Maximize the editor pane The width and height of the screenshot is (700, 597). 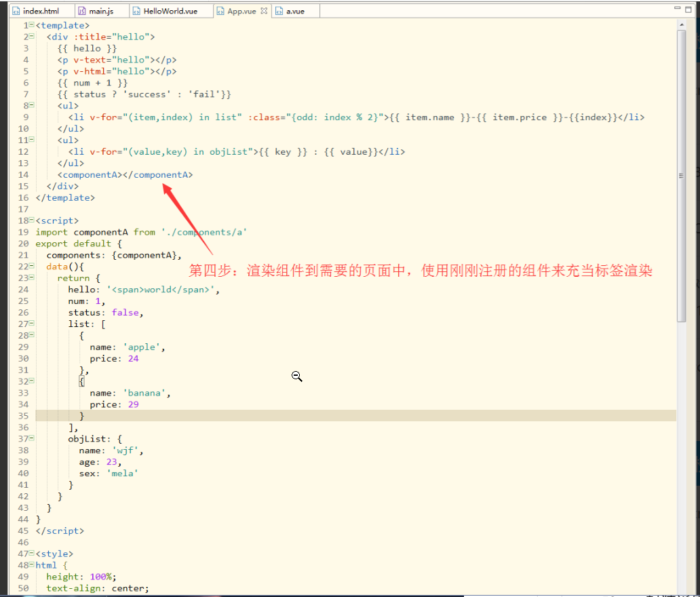(688, 9)
